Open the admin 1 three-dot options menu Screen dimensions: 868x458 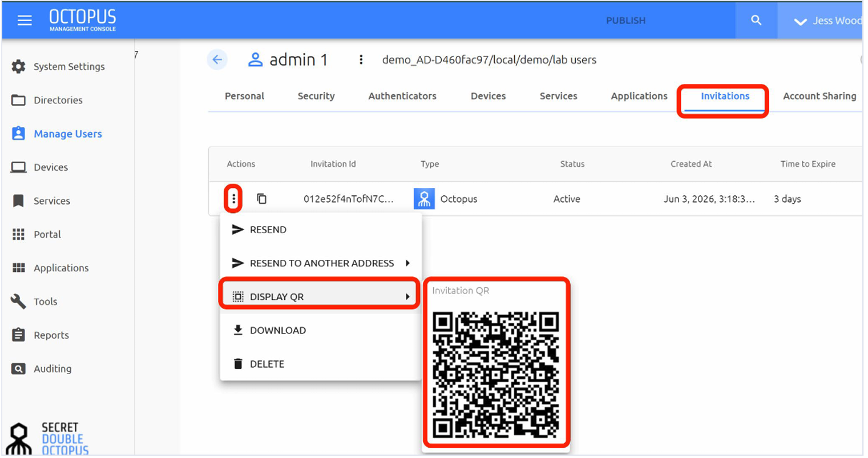[x=361, y=59]
